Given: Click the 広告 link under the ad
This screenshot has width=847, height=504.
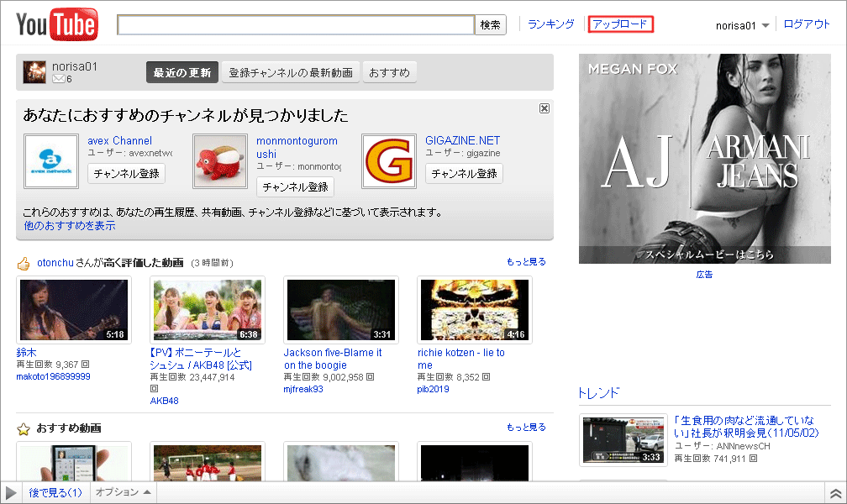Looking at the screenshot, I should [704, 275].
